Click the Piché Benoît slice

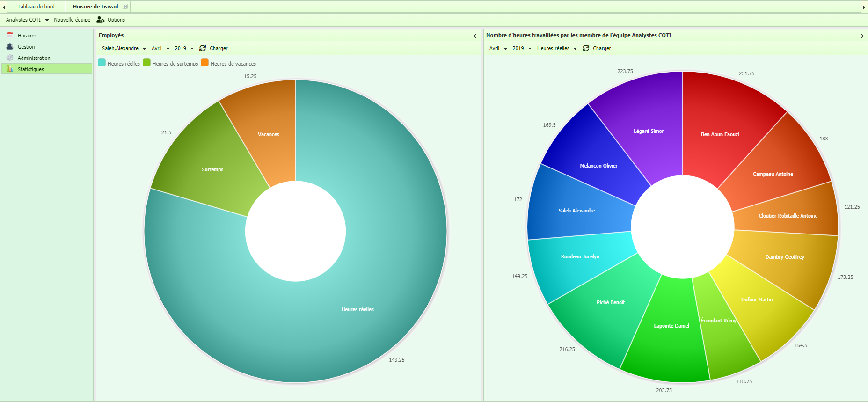click(610, 302)
